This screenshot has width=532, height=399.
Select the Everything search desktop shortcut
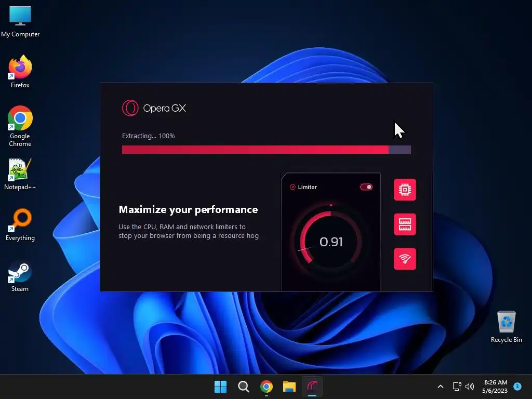coord(20,225)
